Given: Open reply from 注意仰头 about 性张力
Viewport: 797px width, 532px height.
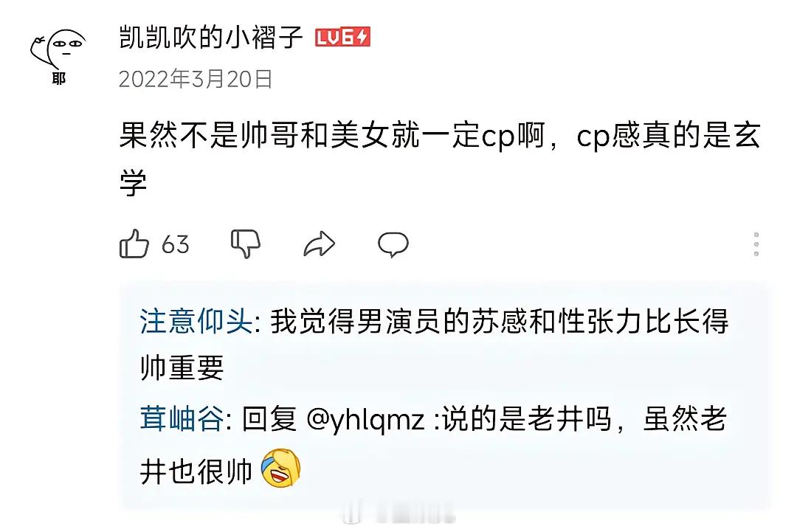Looking at the screenshot, I should (x=434, y=344).
